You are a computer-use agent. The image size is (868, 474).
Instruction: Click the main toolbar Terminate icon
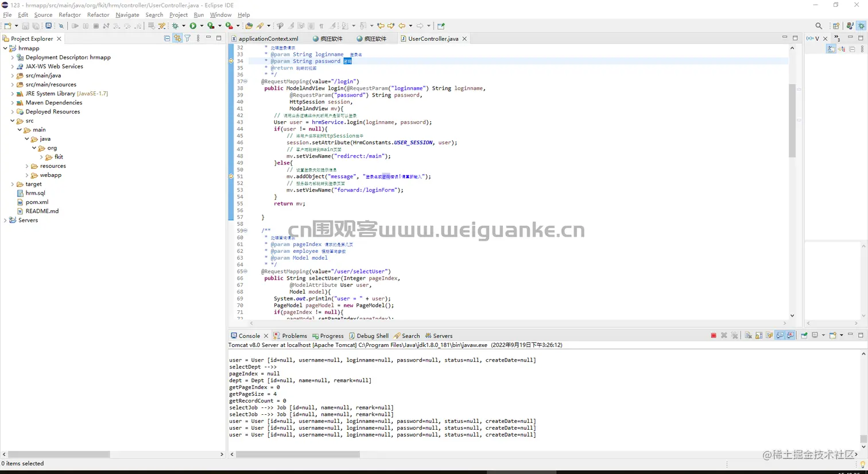point(96,26)
